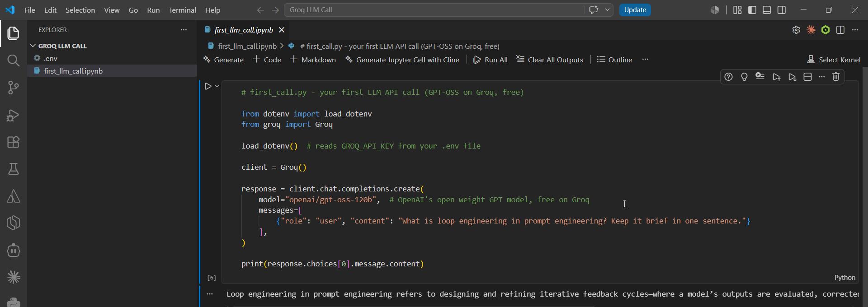Open the Selection menu
The height and width of the screenshot is (307, 868).
tap(80, 10)
